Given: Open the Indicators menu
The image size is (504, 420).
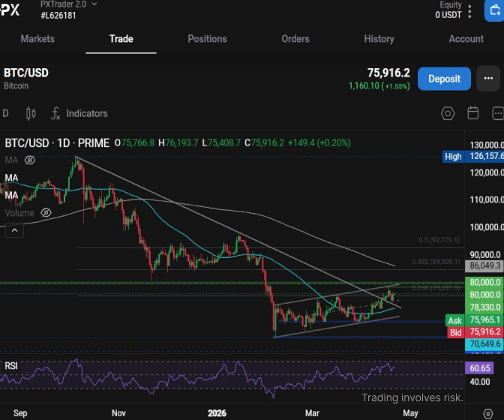Looking at the screenshot, I should click(79, 113).
